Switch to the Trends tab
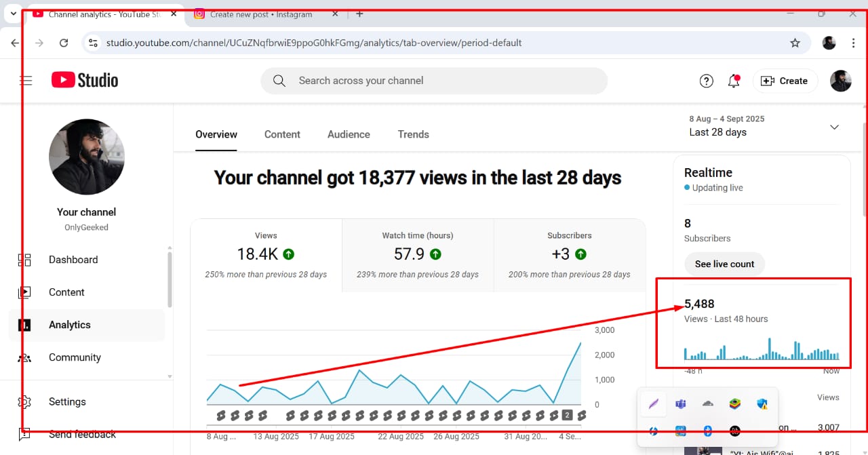The image size is (868, 455). click(413, 134)
